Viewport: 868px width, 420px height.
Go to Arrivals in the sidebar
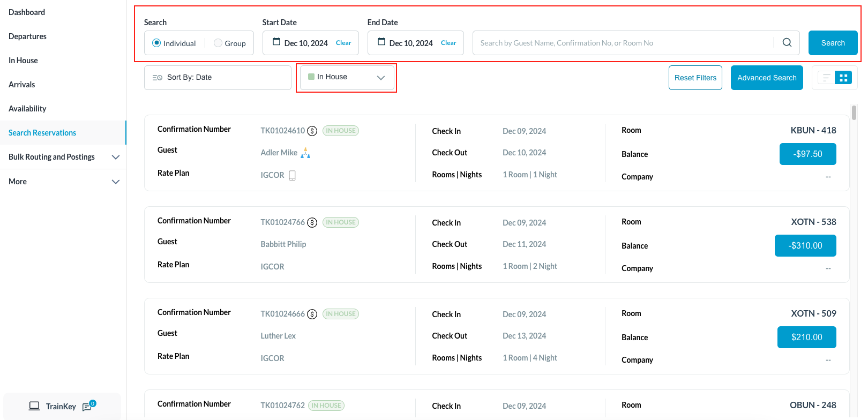click(22, 85)
